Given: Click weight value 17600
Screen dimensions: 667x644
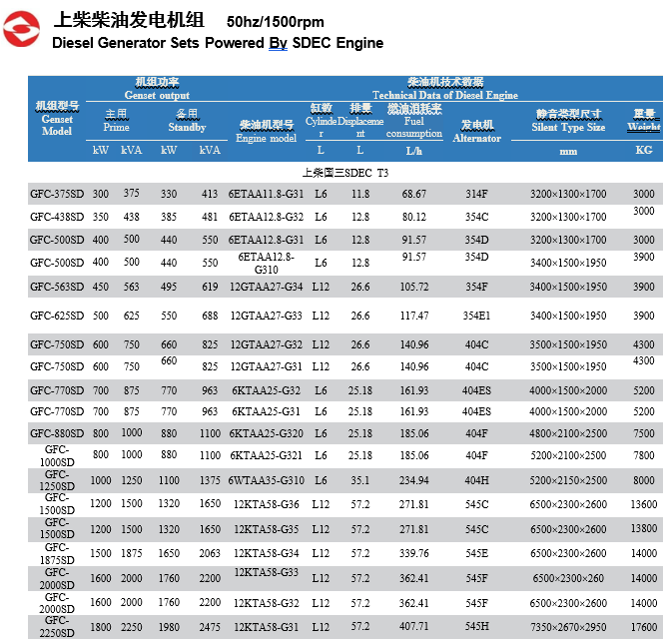Looking at the screenshot, I should [644, 627].
